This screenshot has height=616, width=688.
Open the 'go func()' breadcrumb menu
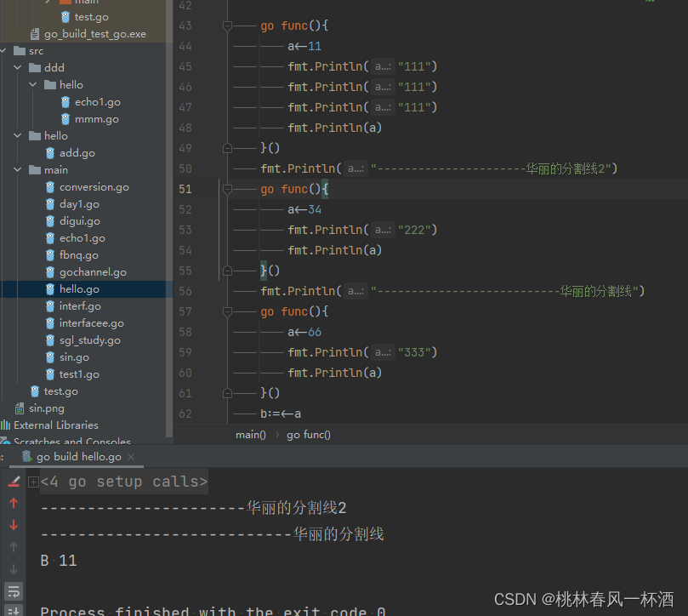[x=308, y=434]
